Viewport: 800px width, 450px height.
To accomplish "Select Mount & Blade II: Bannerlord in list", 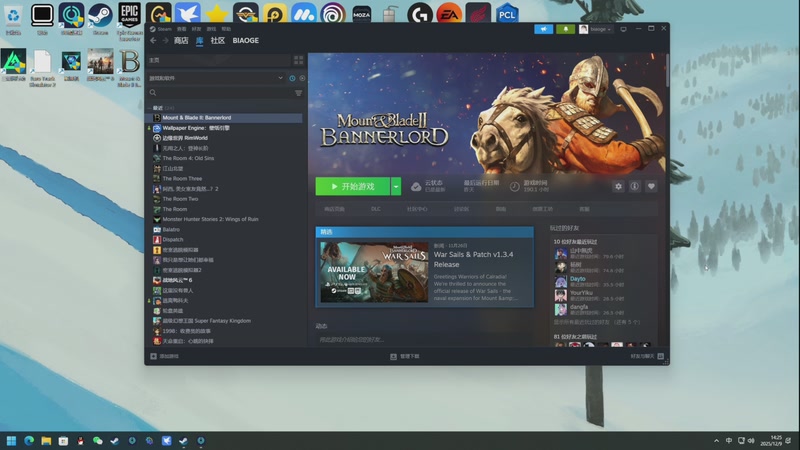I will (224, 117).
